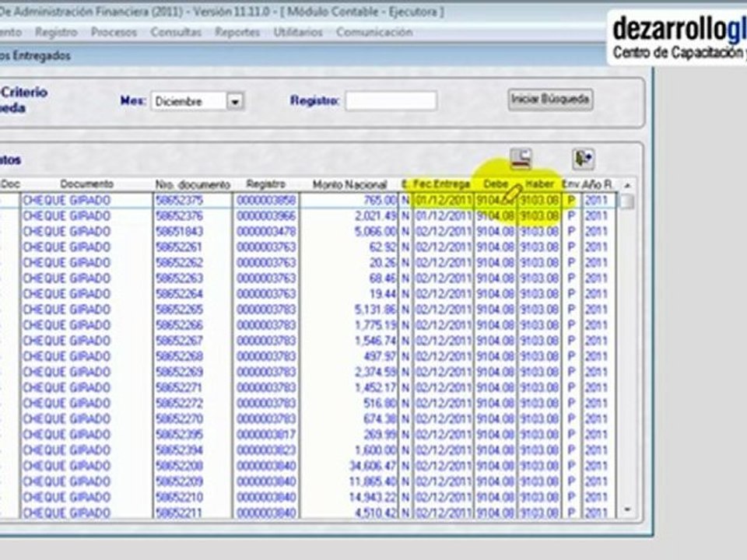Select document number 58652267

(179, 341)
